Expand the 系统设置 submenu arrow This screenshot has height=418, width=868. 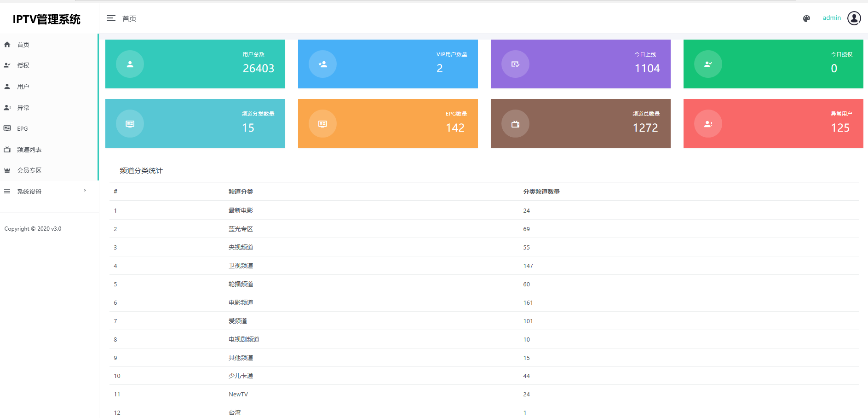85,191
